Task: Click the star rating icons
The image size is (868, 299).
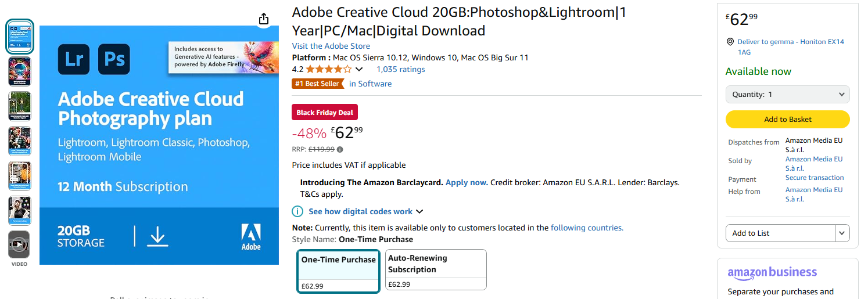Action: coord(328,69)
